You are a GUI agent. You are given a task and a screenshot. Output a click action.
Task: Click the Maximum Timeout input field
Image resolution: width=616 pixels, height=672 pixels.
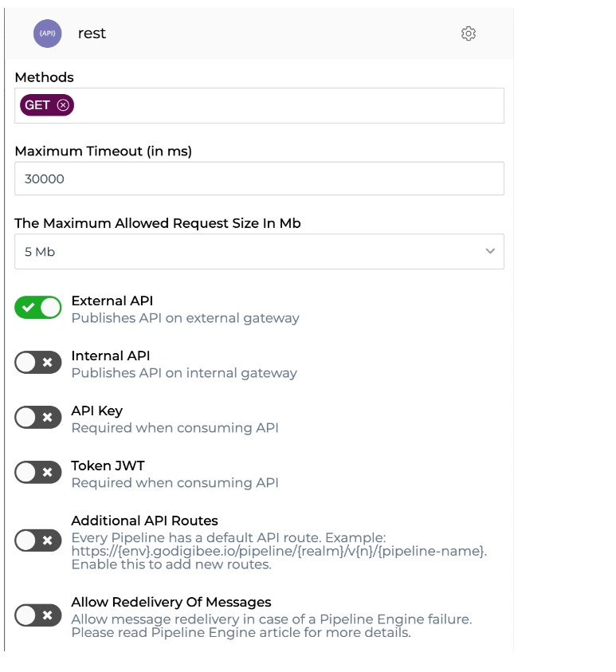(259, 179)
